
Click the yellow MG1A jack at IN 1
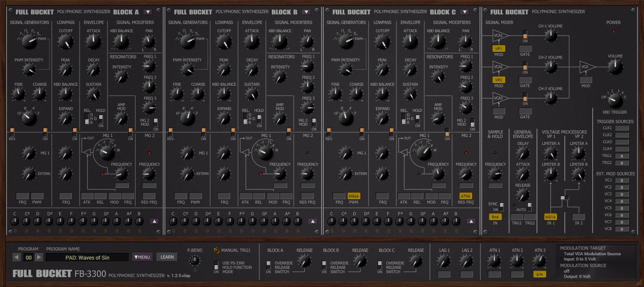click(550, 217)
